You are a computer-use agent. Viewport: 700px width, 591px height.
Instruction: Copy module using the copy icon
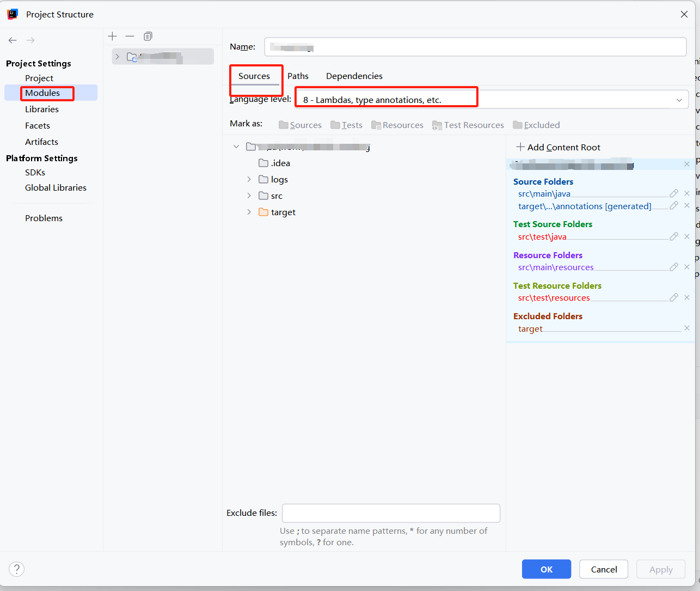[148, 36]
